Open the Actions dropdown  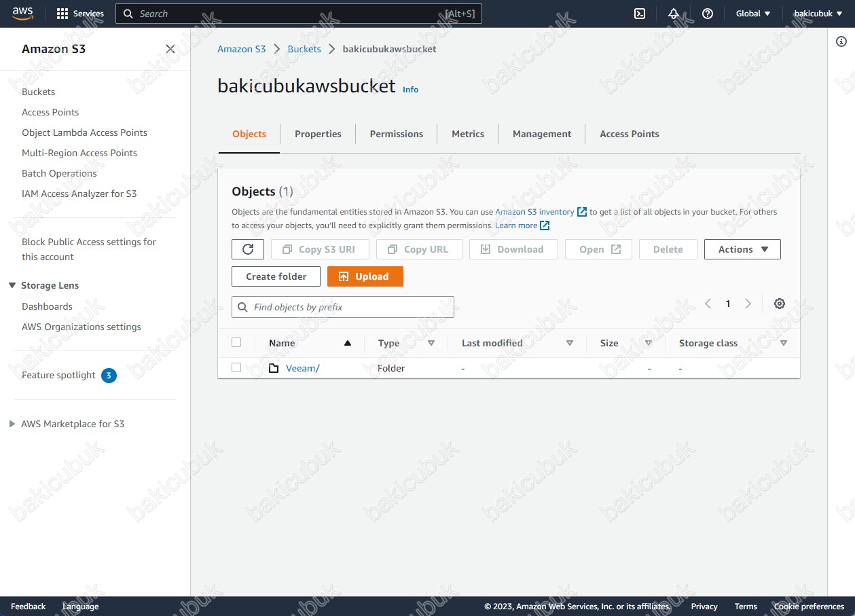[x=742, y=249]
